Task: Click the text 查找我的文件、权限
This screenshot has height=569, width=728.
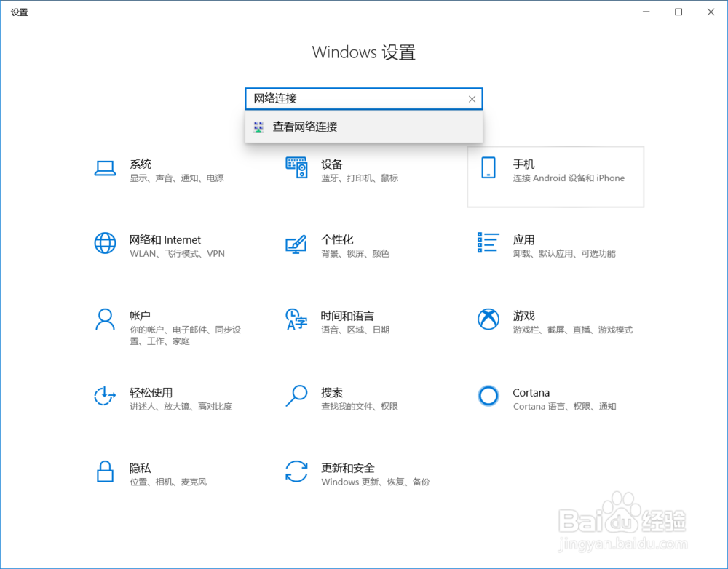Action: click(360, 407)
